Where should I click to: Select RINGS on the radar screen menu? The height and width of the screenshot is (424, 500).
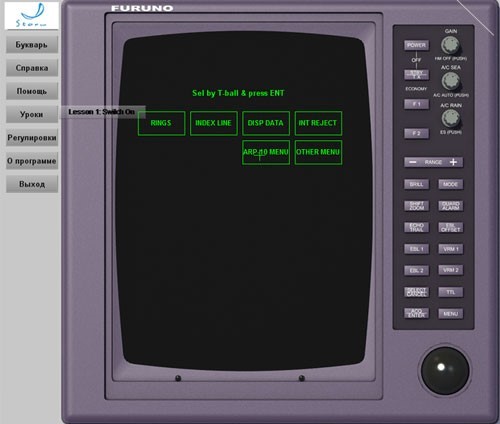coord(161,123)
